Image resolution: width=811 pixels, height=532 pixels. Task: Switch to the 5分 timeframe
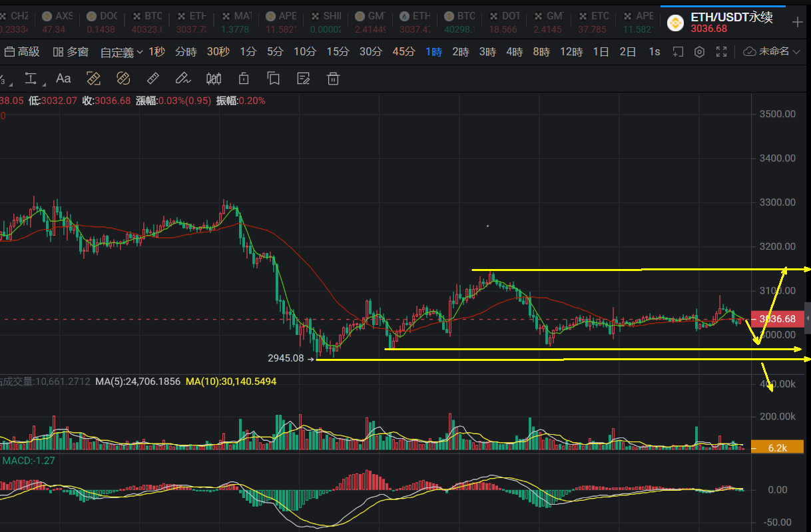(x=275, y=51)
